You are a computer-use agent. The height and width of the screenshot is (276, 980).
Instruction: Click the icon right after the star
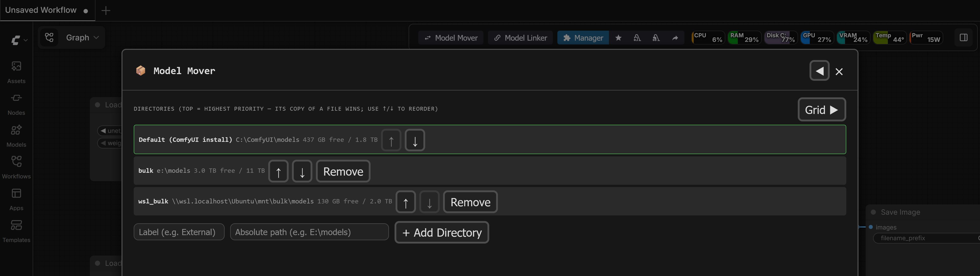click(x=637, y=38)
